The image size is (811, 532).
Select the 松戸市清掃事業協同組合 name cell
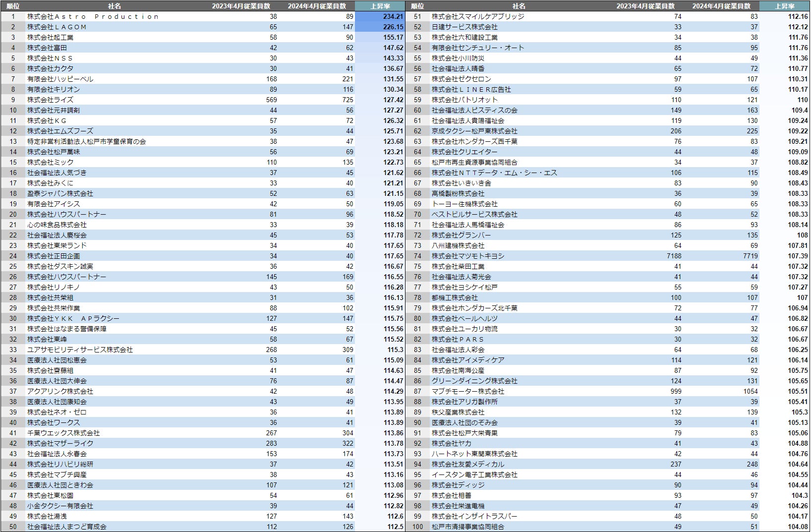tap(468, 527)
